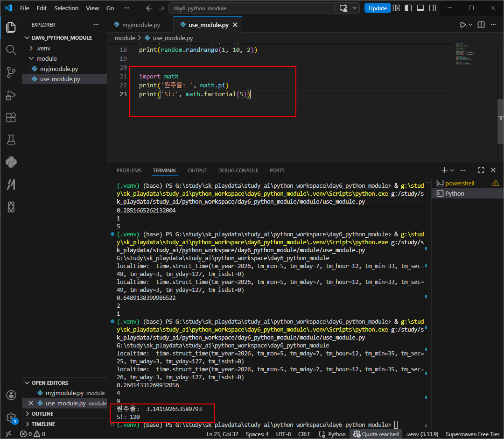The image size is (504, 439).
Task: Open terminal panel more actions ellipsis
Action: (463, 170)
